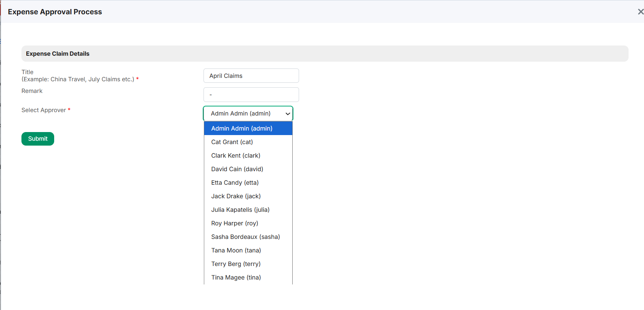
Task: Select Cat Grant (cat) as approver
Action: (248, 142)
